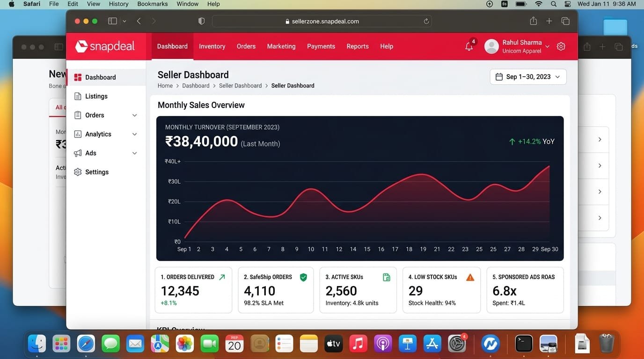The height and width of the screenshot is (359, 644).
Task: Open the Bookmarks menu in macOS menu bar
Action: coord(153,4)
